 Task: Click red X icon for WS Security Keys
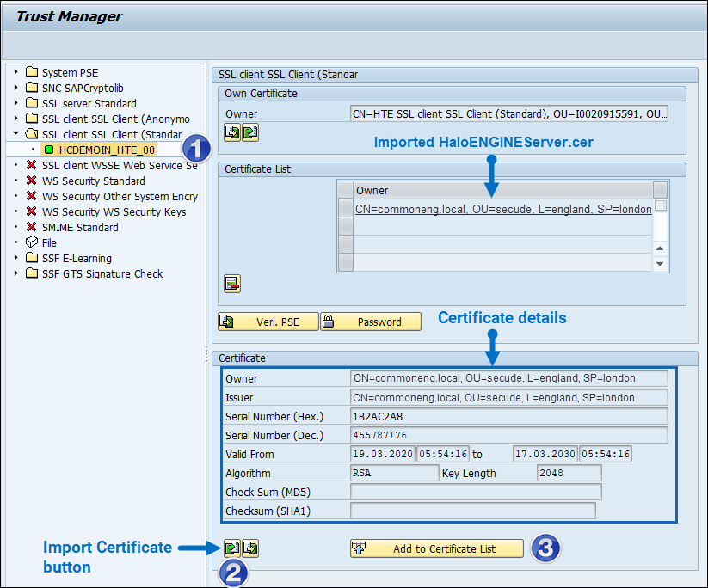click(31, 211)
